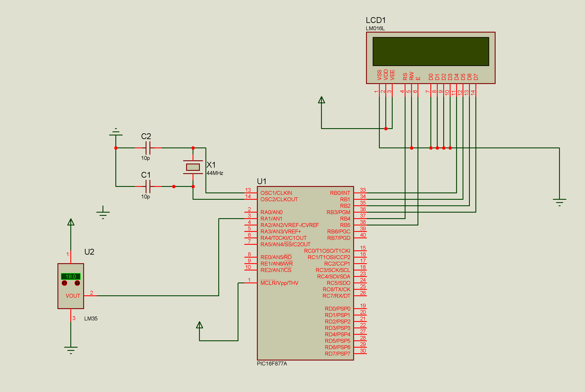This screenshot has height=392, width=585.
Task: Click the MCLR/Vpp/THV pin label
Action: click(279, 283)
